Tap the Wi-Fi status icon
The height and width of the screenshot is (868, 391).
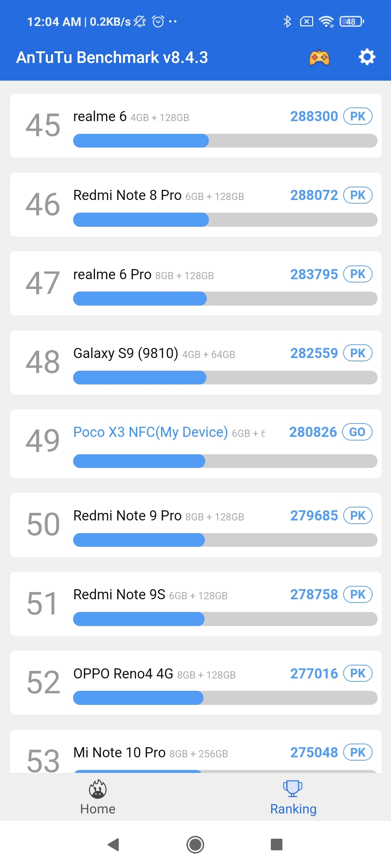tap(326, 22)
